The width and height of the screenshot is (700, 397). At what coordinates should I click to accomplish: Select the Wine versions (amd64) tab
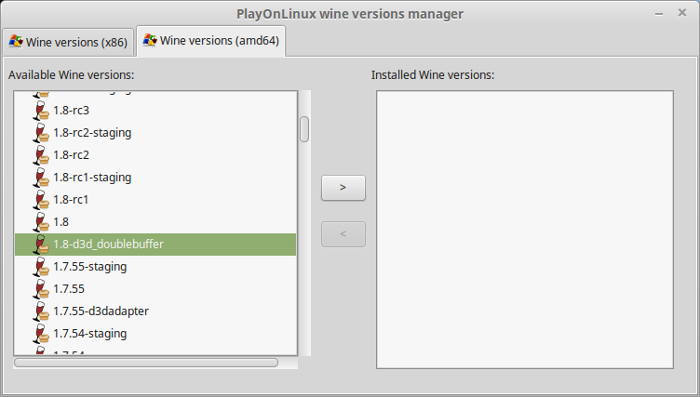tap(211, 41)
